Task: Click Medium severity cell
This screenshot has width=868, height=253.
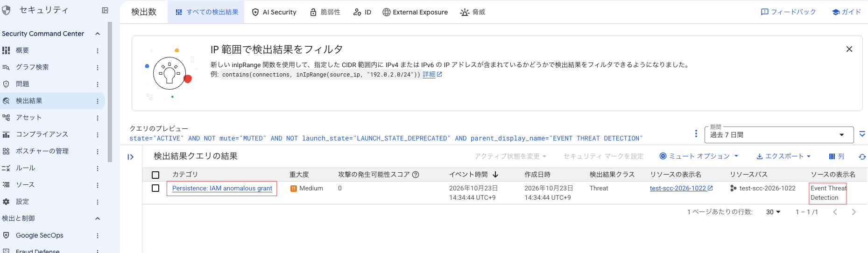Action: 307,189
